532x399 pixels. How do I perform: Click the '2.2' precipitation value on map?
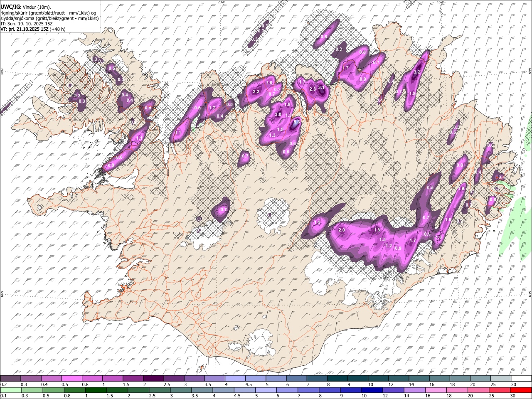click(x=256, y=91)
